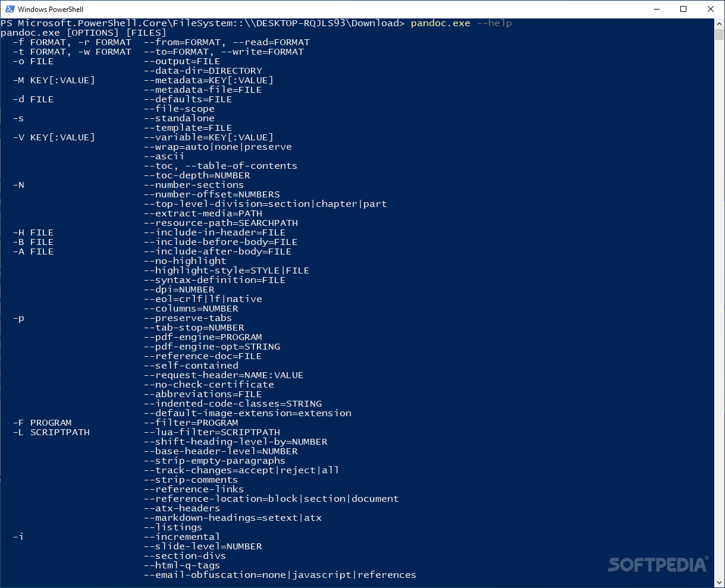Click '--include-before-body=FILE' option text
Image resolution: width=725 pixels, height=588 pixels.
tap(221, 242)
